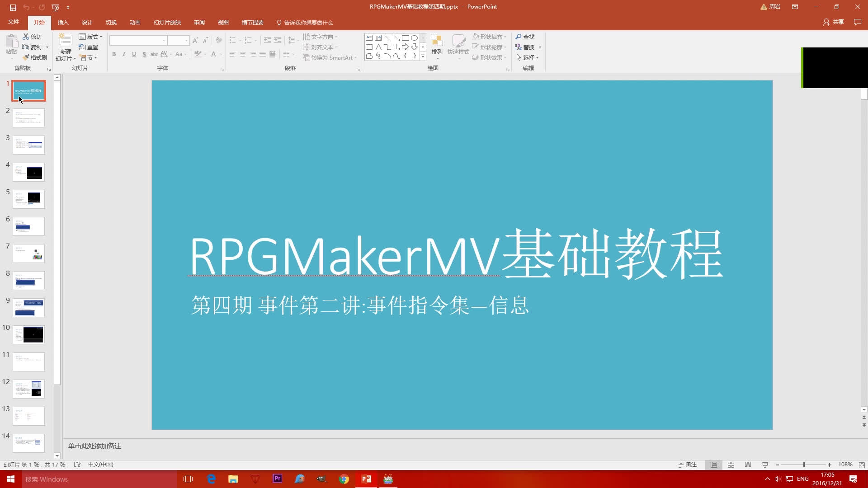This screenshot has width=868, height=488.
Task: Select slide 7 thumbnail in panel
Action: tap(28, 253)
